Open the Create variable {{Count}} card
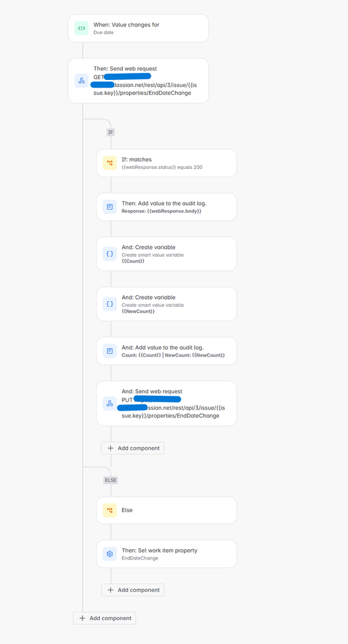348x644 pixels. coord(167,254)
